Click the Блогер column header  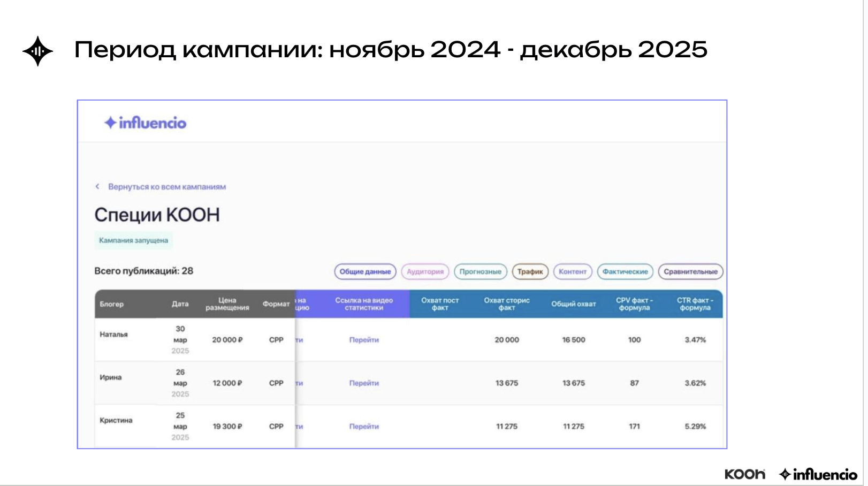[x=111, y=304]
